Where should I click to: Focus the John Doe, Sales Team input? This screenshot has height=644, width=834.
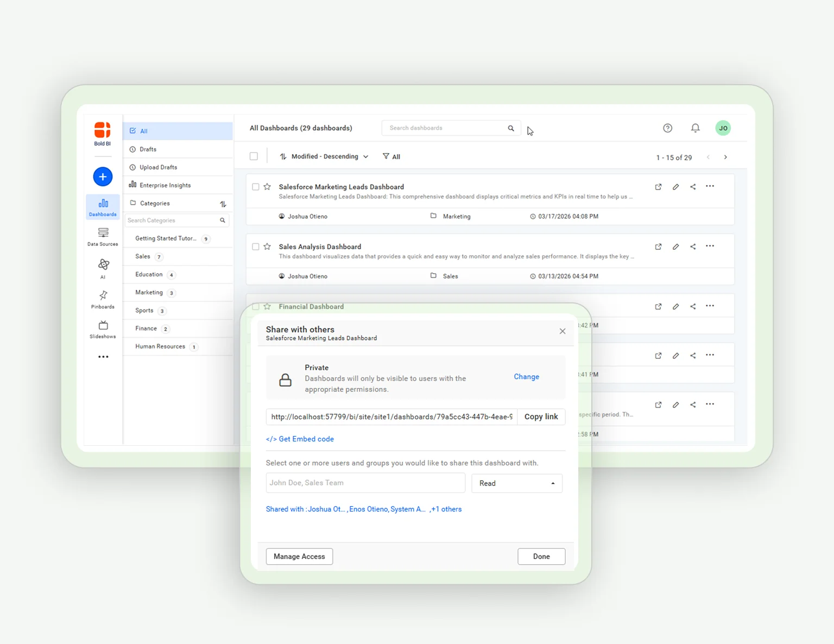tap(365, 483)
